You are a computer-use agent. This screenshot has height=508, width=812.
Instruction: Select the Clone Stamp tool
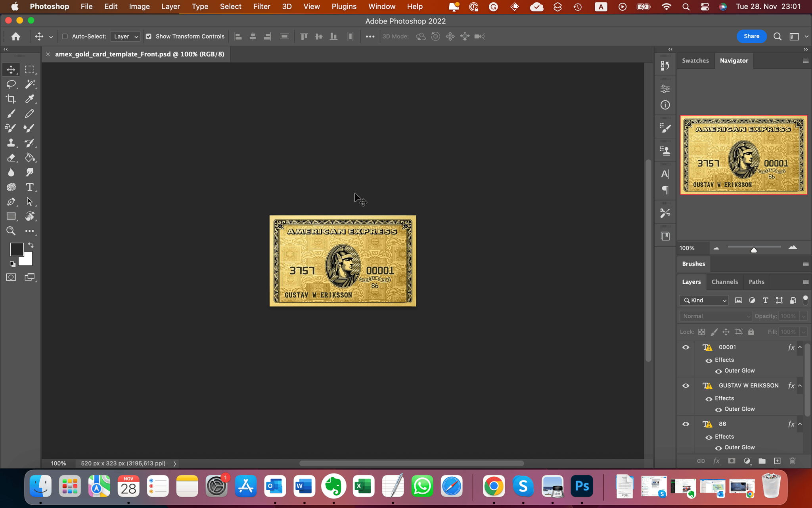pos(11,143)
